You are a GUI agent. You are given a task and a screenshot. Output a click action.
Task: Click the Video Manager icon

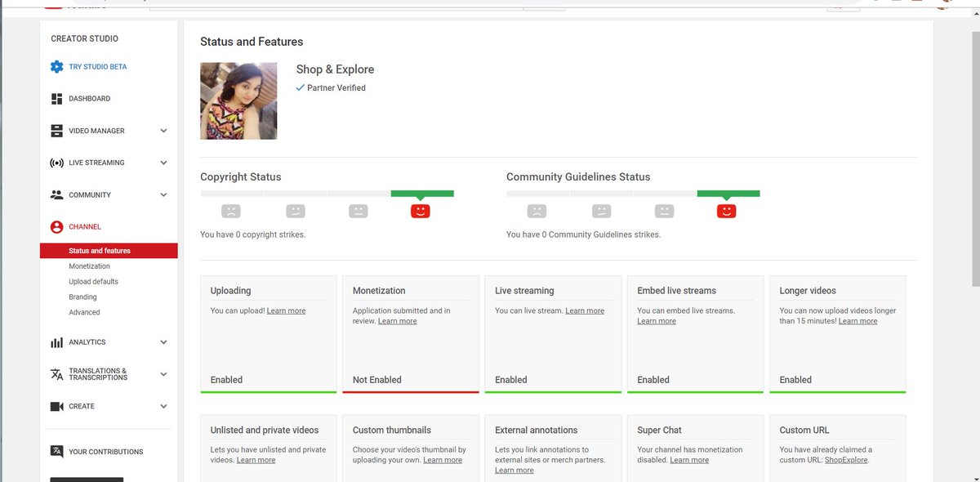pos(56,131)
